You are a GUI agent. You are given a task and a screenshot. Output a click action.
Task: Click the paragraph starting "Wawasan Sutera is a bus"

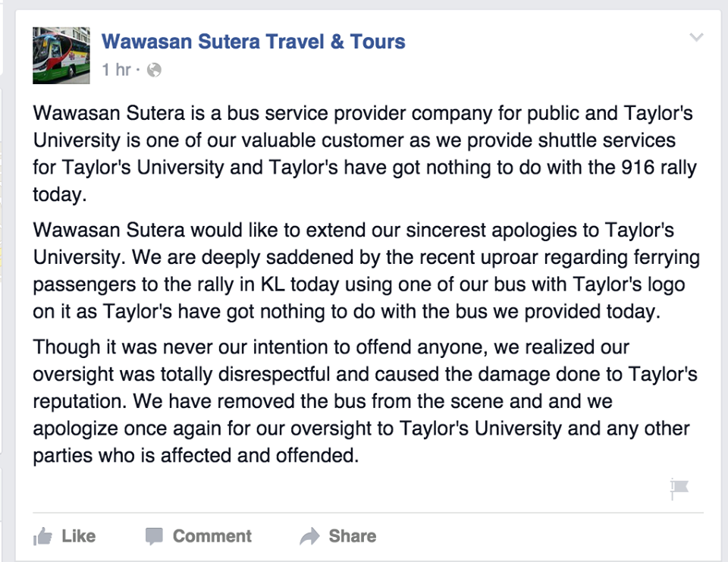click(x=362, y=154)
